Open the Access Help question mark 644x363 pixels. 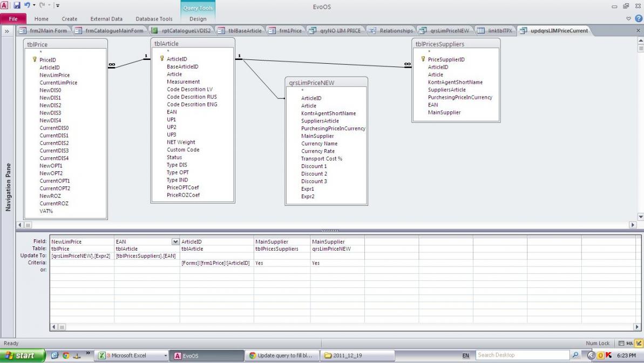click(x=639, y=18)
